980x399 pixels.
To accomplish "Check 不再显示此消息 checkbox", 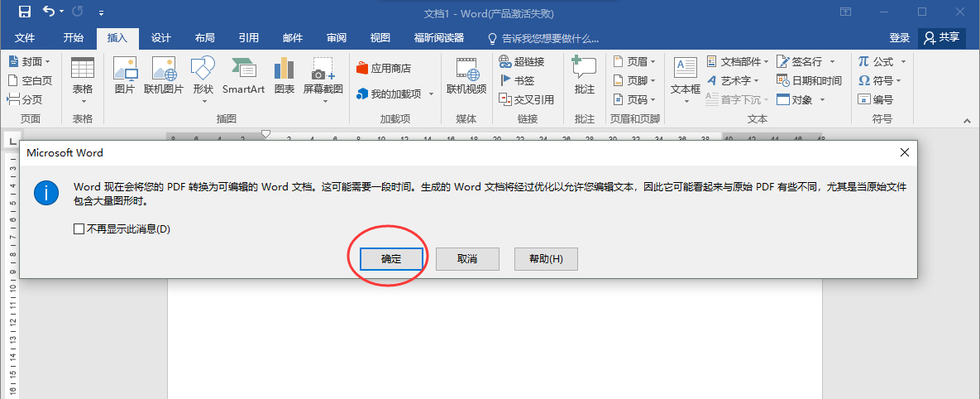I will coord(79,229).
